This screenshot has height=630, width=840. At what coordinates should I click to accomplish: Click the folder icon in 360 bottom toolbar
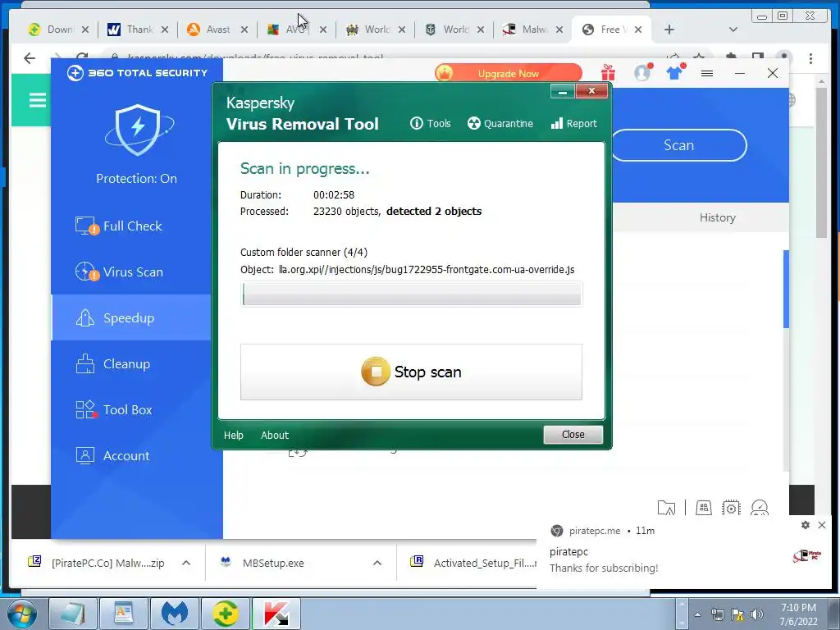666,507
